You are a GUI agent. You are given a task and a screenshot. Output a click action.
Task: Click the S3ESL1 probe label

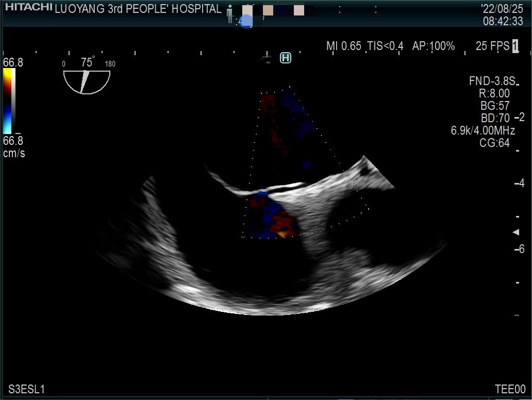tap(27, 389)
